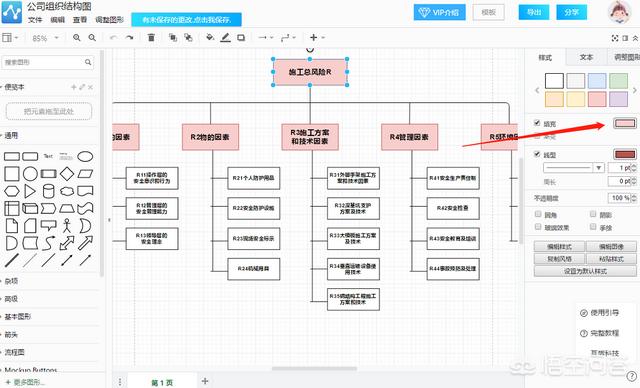Click the delete trash can icon
The height and width of the screenshot is (388, 640).
pos(151,38)
